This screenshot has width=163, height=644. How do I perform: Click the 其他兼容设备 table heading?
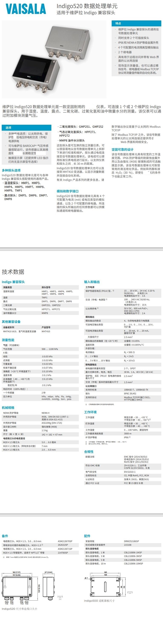coord(11,322)
